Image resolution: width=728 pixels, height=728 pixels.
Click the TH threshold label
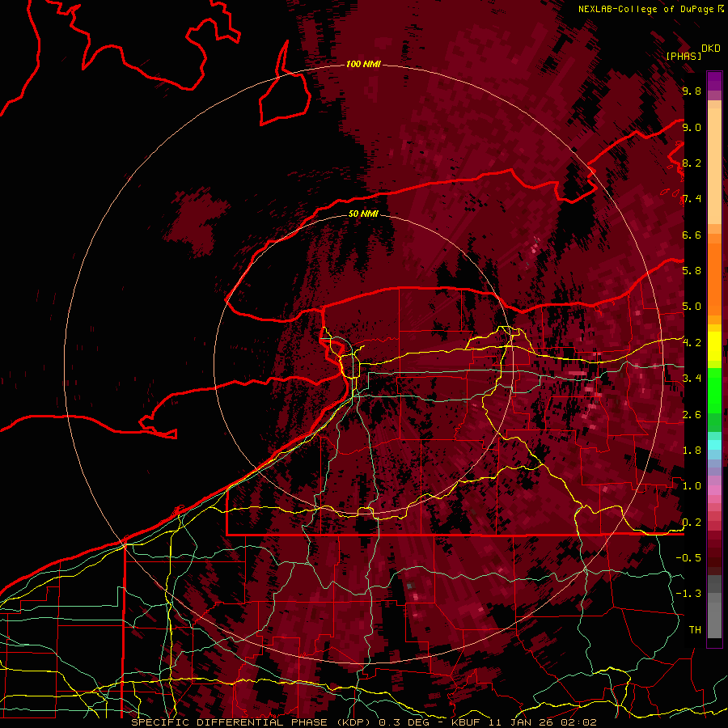pos(695,630)
